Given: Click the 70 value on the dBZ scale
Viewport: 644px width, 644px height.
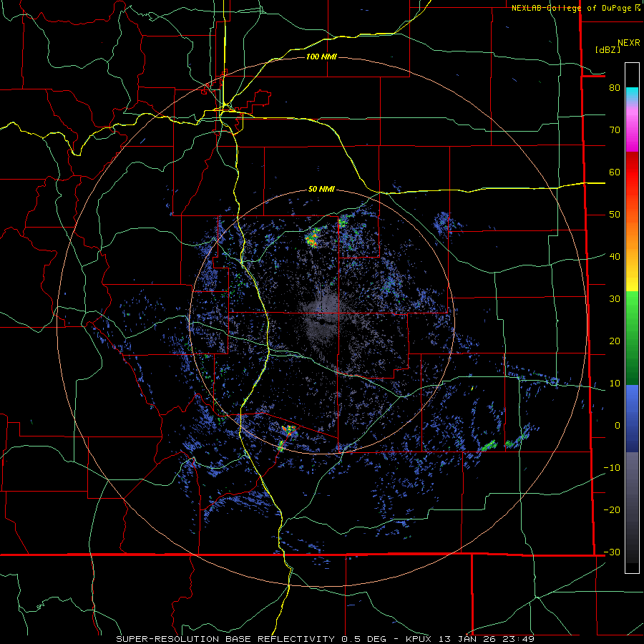Looking at the screenshot, I should (x=615, y=130).
